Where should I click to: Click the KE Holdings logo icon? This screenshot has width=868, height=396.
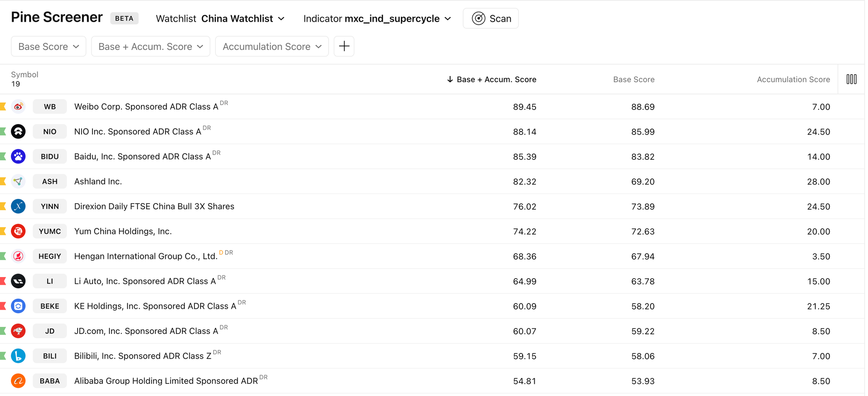(18, 306)
